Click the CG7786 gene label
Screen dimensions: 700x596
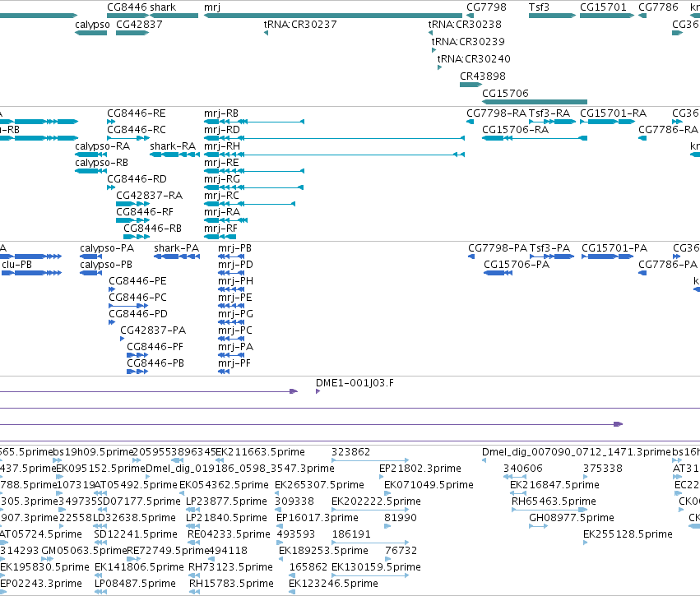point(659,7)
